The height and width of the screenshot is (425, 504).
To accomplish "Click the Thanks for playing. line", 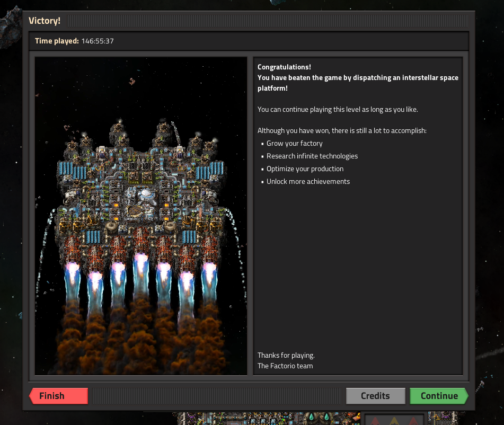I will (286, 355).
